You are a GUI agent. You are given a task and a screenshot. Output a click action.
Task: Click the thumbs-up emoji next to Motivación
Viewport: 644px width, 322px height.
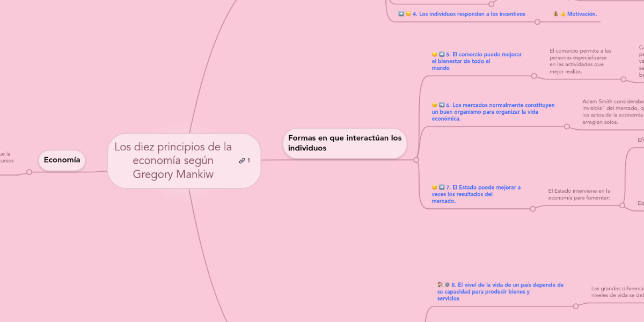tap(563, 14)
